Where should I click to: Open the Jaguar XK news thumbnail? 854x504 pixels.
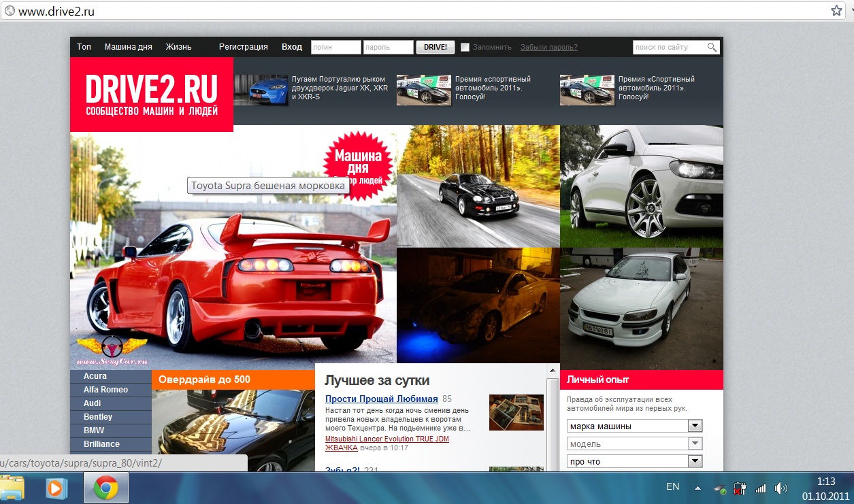pyautogui.click(x=261, y=90)
